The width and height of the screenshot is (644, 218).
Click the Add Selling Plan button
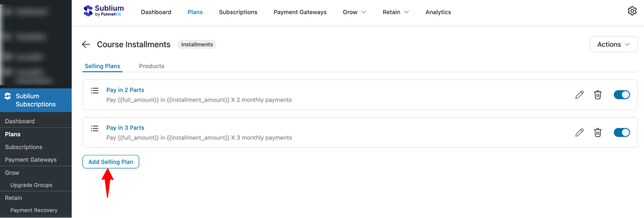pyautogui.click(x=111, y=161)
